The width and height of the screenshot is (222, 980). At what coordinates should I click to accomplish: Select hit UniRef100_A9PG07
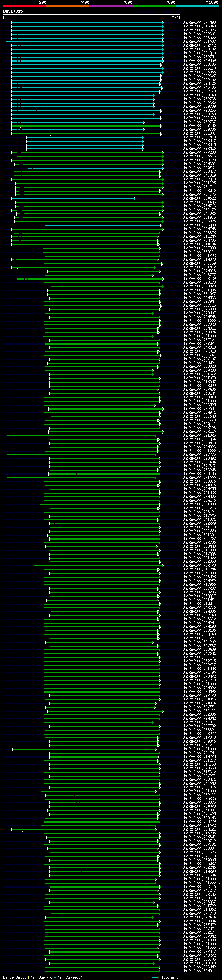point(199,76)
